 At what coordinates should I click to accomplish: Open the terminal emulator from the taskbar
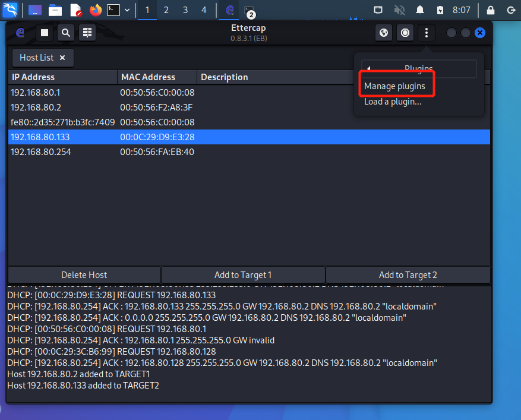click(113, 10)
